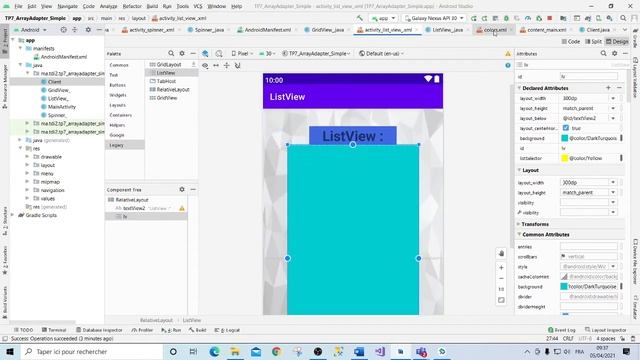Open the app run configuration dropdown
640x360 pixels.
coord(383,18)
